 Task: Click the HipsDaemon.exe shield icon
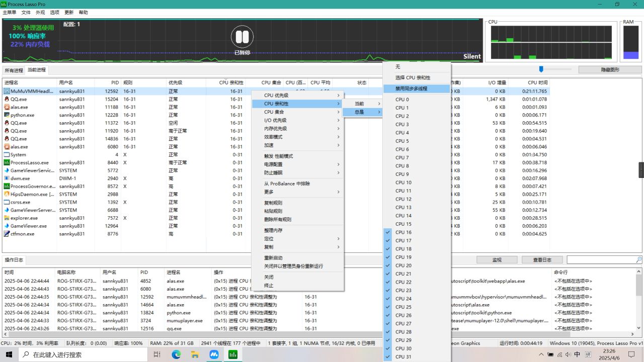pos(7,194)
